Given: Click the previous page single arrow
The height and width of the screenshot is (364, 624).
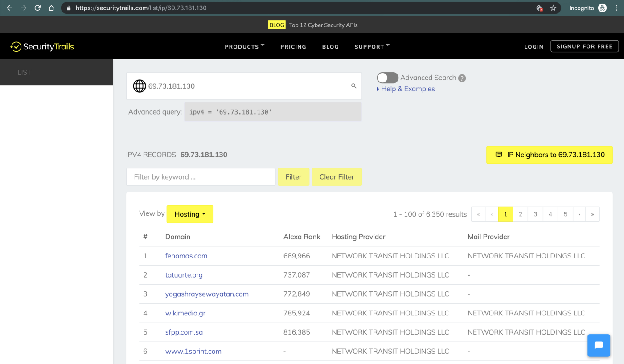Looking at the screenshot, I should click(492, 214).
